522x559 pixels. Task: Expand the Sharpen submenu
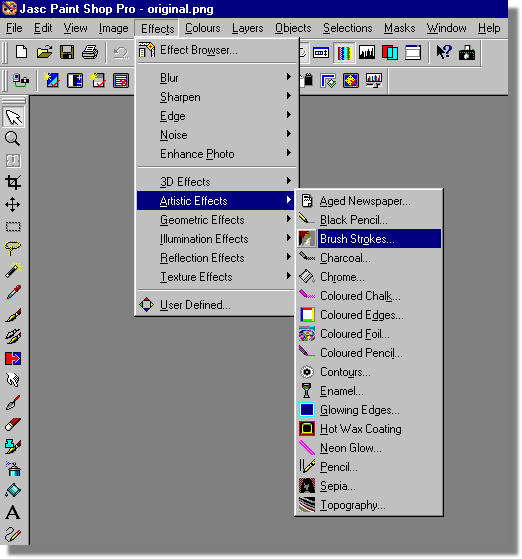[217, 97]
